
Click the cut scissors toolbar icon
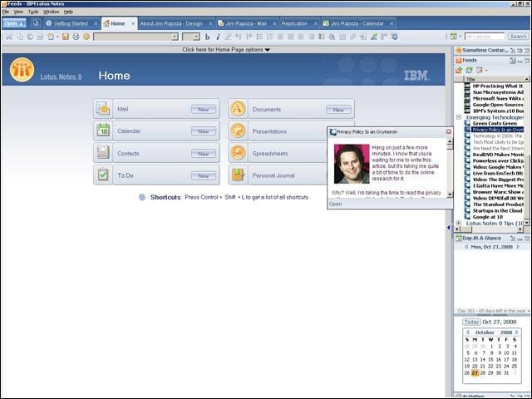click(9, 37)
